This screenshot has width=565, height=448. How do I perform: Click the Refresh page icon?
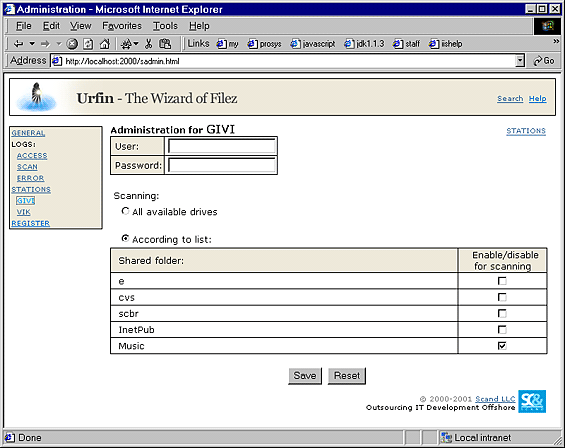click(88, 44)
